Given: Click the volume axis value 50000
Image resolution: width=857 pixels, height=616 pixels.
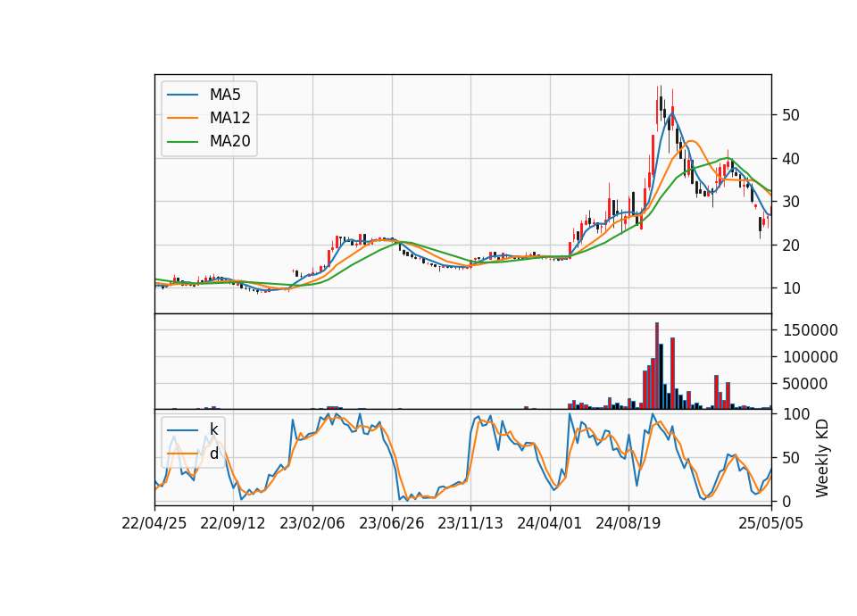Looking at the screenshot, I should click(x=805, y=384).
